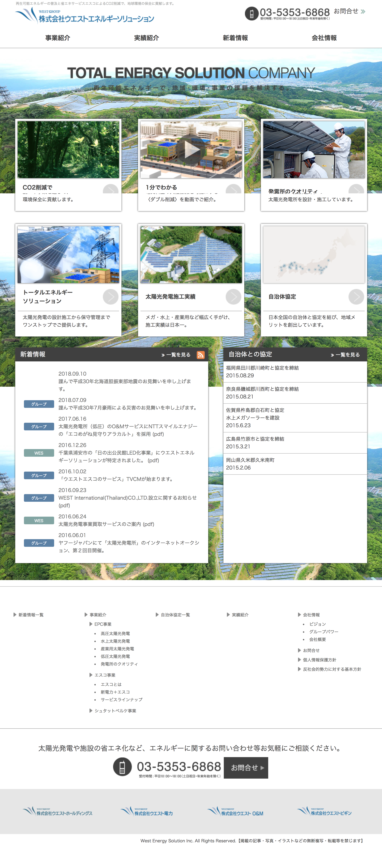
Task: Click 個人情報保護方針 footer link
Action: [x=319, y=660]
